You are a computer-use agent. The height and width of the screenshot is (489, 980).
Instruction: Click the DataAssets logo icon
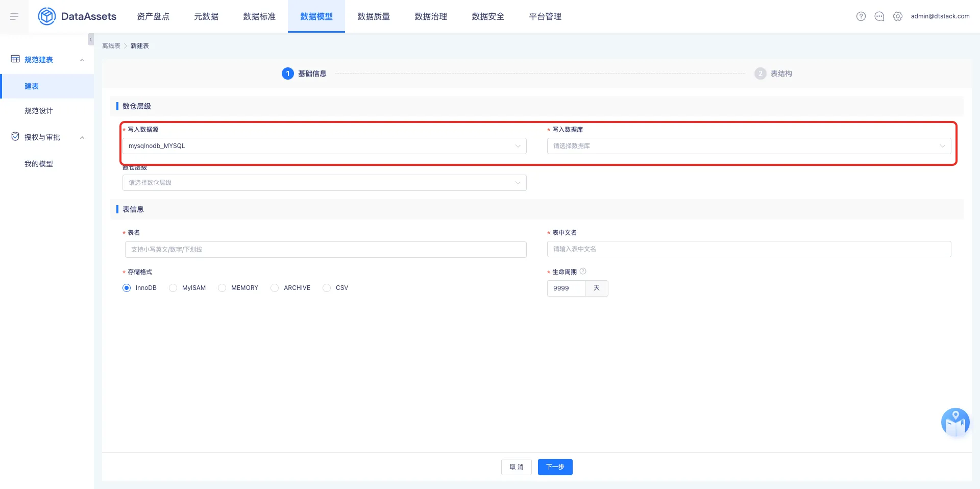(x=47, y=16)
